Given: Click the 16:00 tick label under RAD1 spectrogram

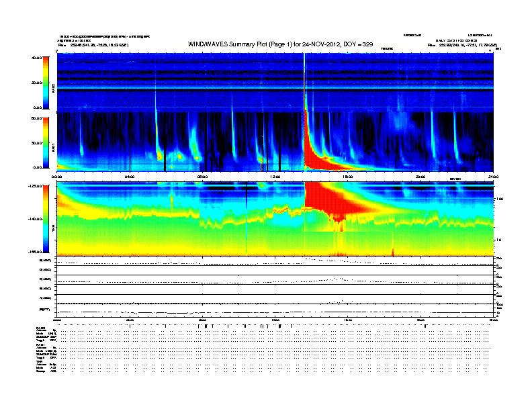Looking at the screenshot, I should pos(348,177).
